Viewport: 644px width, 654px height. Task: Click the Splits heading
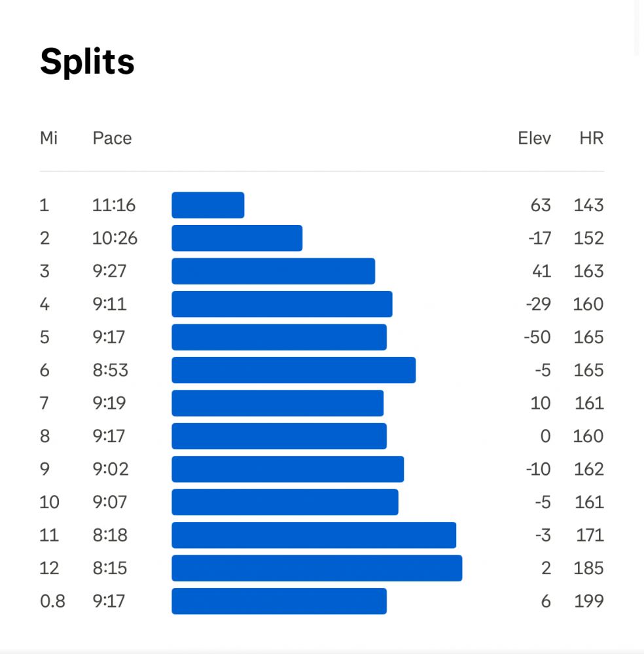coord(87,62)
